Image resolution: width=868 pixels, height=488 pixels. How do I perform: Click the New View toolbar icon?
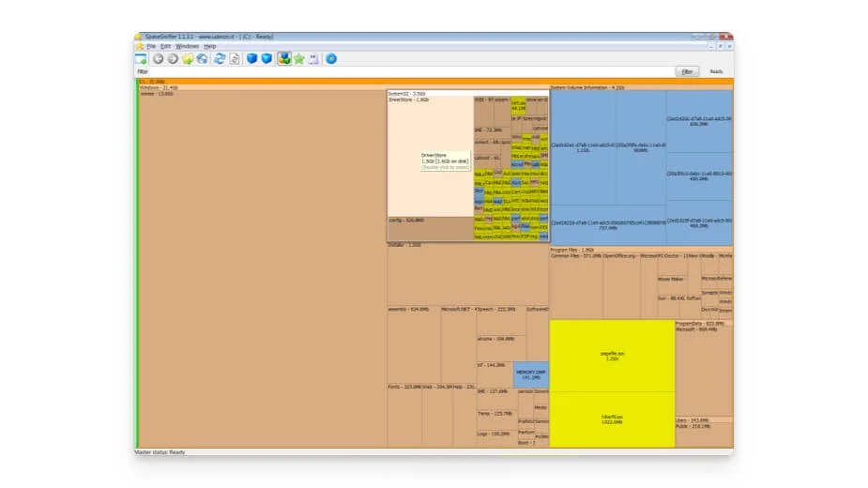[141, 59]
